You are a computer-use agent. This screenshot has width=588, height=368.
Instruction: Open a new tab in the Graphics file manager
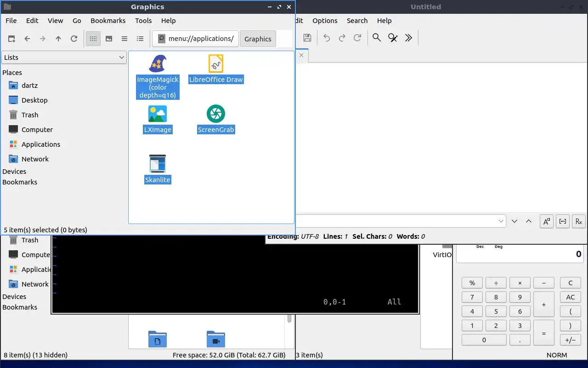tap(11, 39)
